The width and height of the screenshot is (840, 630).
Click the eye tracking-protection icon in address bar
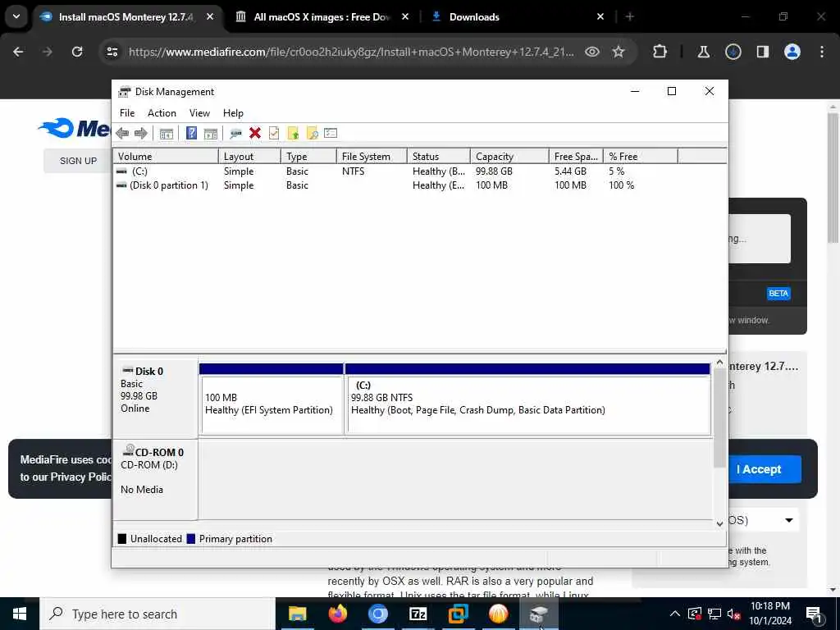tap(592, 52)
